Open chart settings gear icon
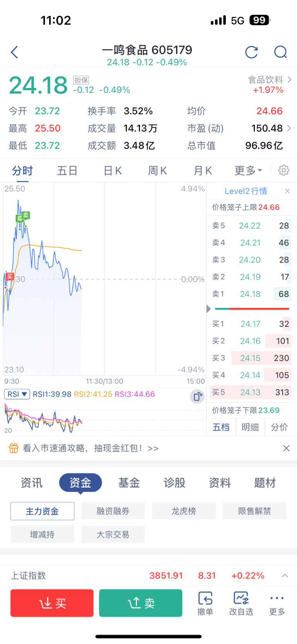Screen dimensions: 297x644 pyautogui.click(x=284, y=170)
